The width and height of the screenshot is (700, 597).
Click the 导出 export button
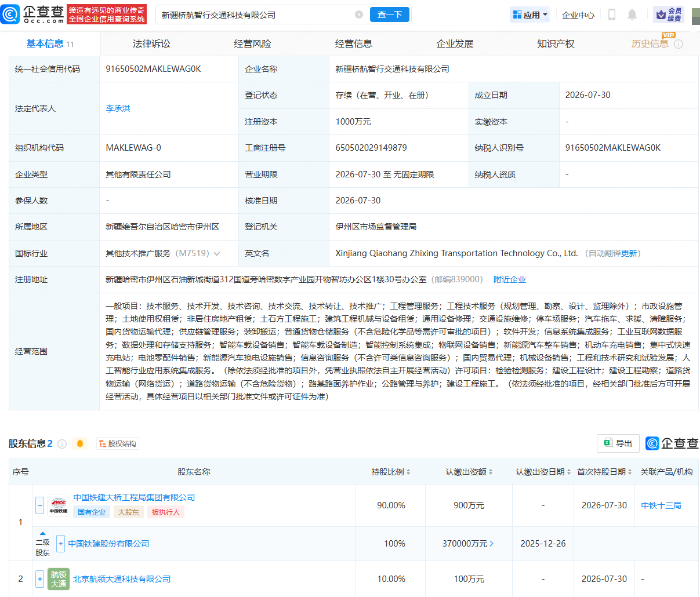[x=618, y=443]
